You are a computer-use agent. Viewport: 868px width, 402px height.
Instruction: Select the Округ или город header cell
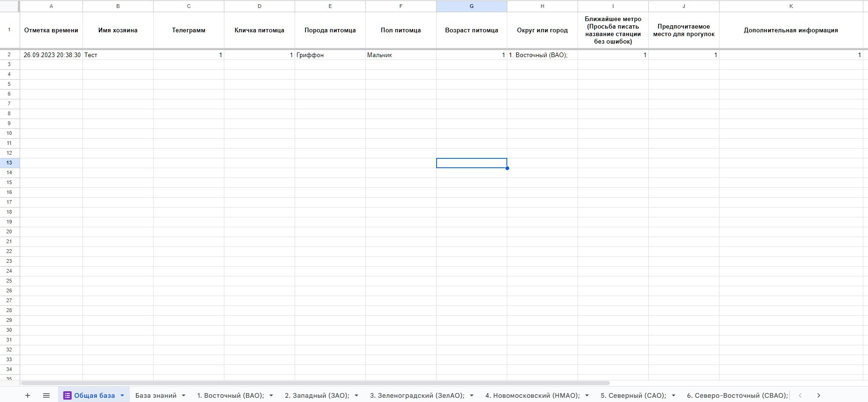click(542, 30)
